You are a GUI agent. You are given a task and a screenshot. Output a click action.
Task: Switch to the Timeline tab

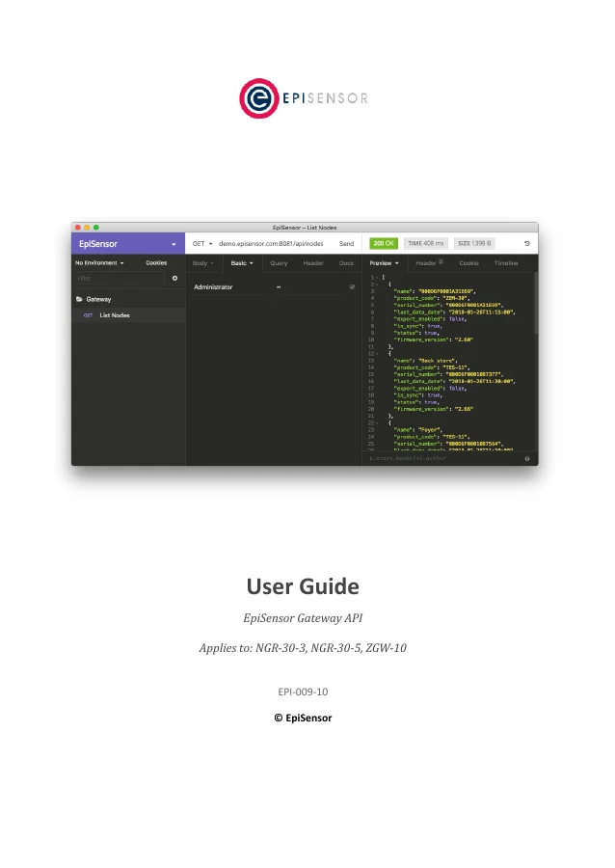pos(506,263)
